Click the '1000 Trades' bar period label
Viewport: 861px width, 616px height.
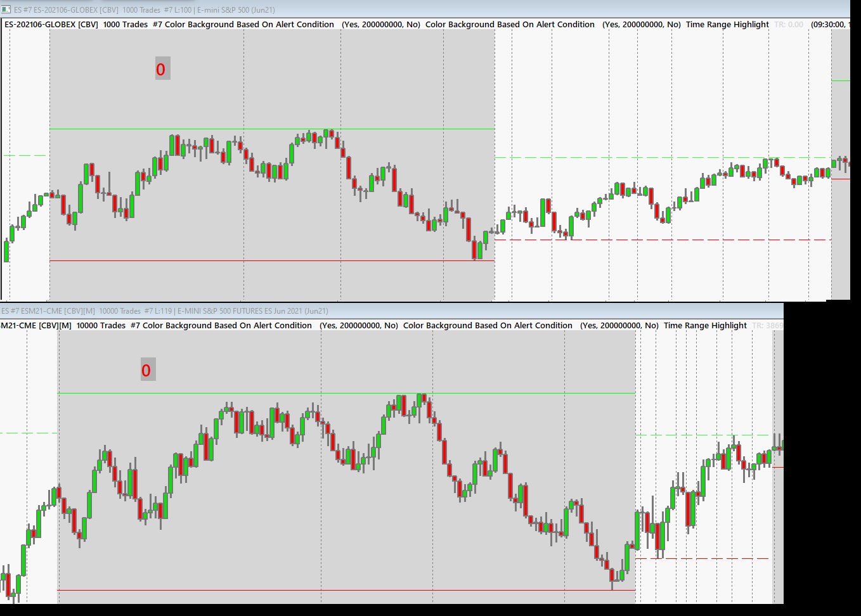tap(126, 25)
